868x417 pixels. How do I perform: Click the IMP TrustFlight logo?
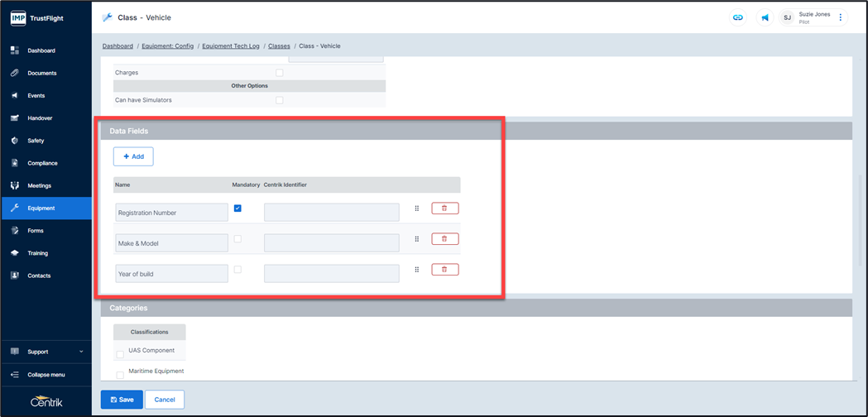37,17
